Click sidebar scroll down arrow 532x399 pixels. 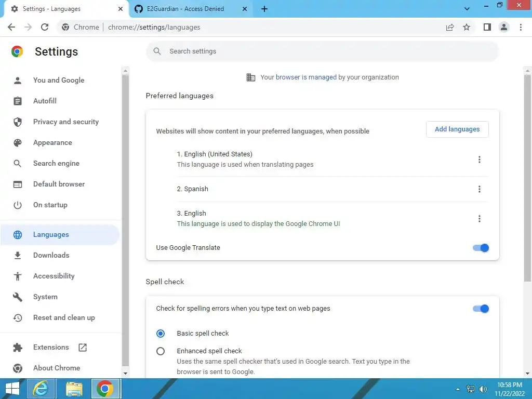point(126,374)
